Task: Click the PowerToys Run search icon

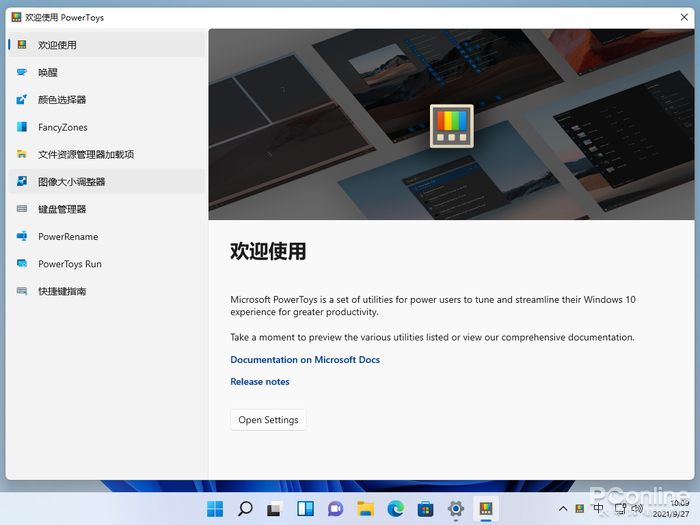Action: tap(22, 263)
